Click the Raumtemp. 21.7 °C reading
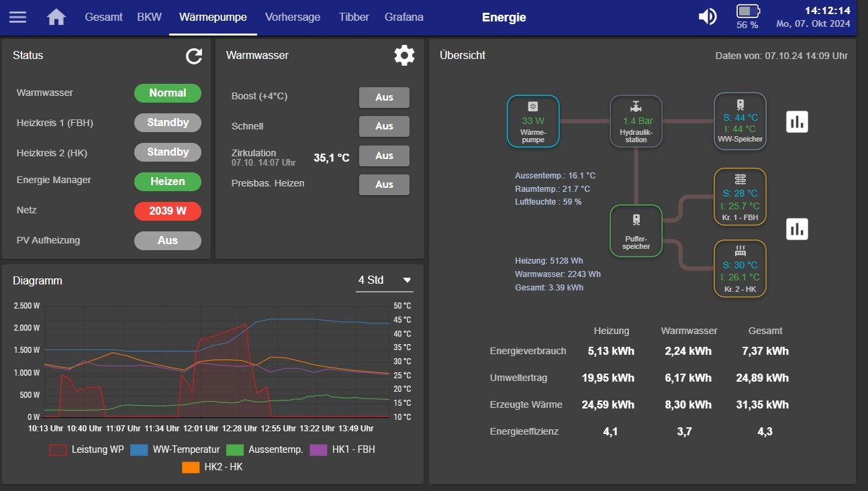This screenshot has width=868, height=491. point(552,189)
